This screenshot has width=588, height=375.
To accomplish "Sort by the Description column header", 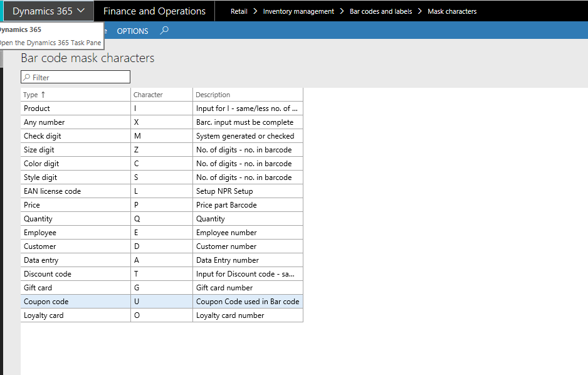I will (213, 94).
